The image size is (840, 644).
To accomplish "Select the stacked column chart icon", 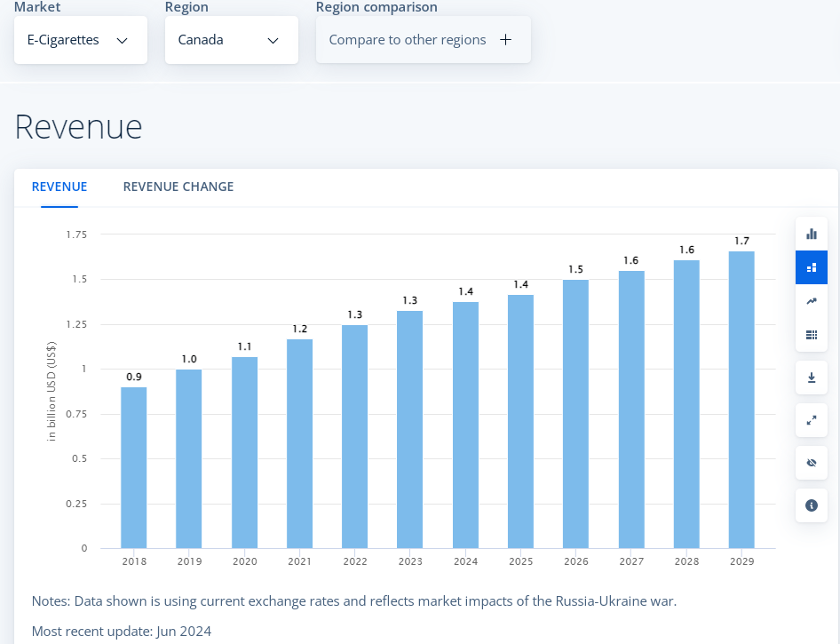I will [811, 267].
